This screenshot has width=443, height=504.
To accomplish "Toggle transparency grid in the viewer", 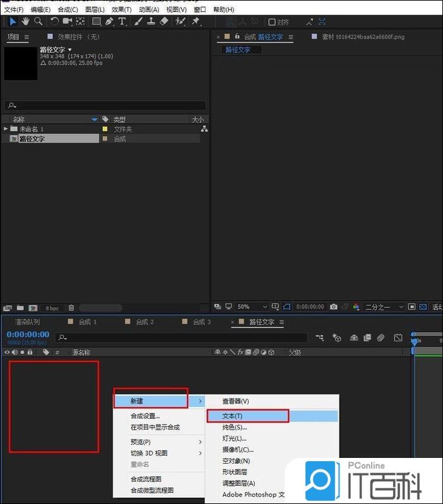I will click(423, 307).
